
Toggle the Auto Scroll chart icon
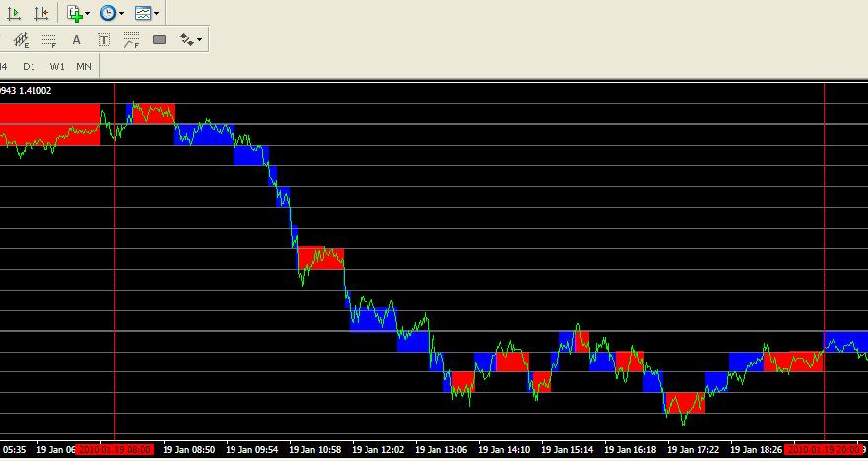(x=14, y=13)
